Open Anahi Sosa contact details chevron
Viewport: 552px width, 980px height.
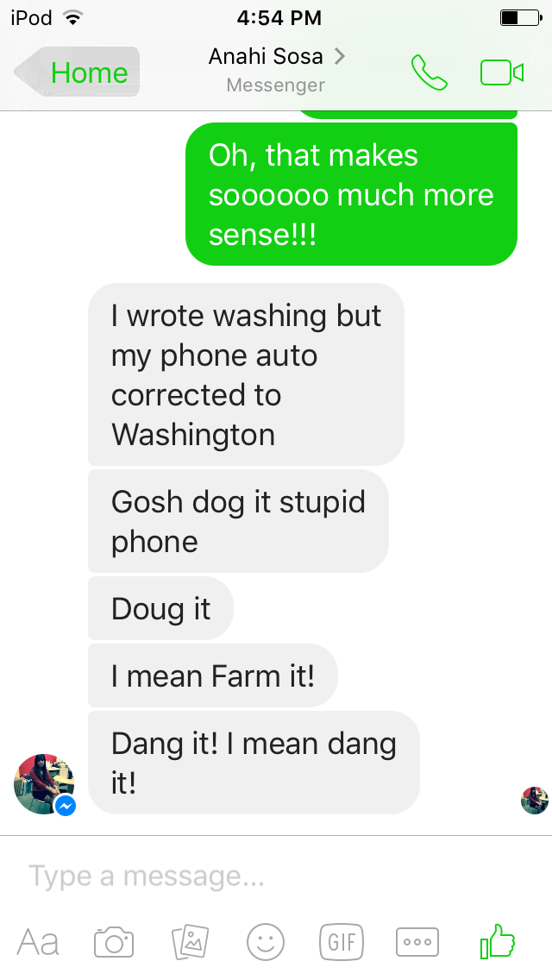[x=340, y=56]
